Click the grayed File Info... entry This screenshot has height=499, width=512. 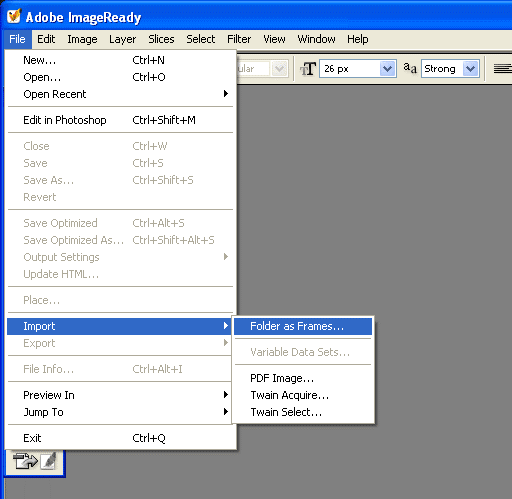(120, 369)
